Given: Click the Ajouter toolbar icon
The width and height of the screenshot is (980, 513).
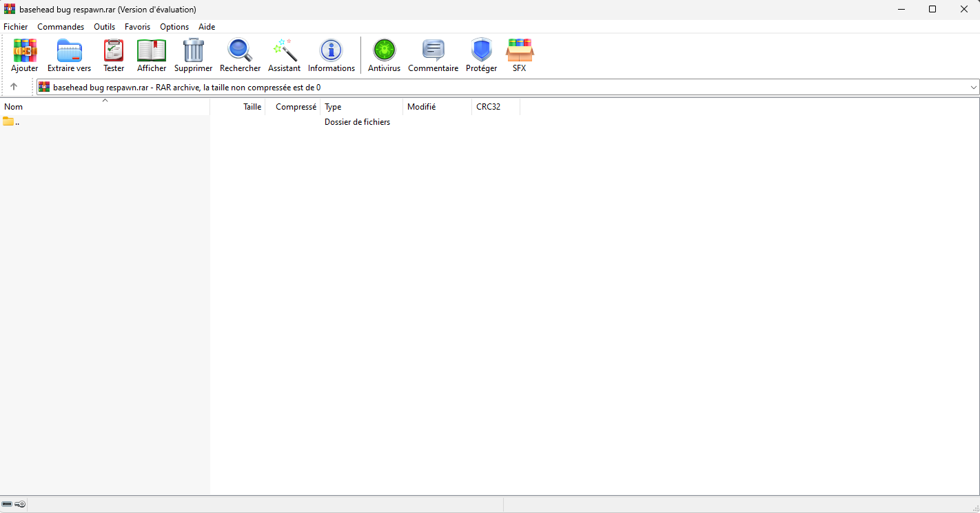Looking at the screenshot, I should (x=25, y=55).
